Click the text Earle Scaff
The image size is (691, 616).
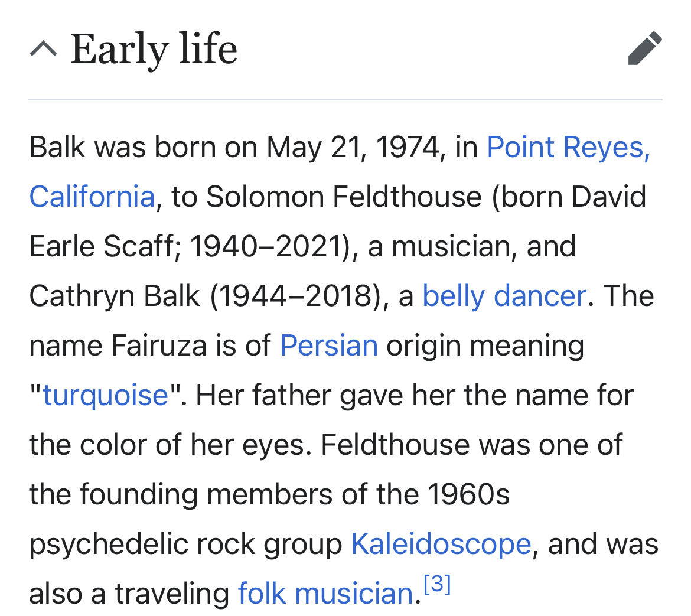[102, 246]
